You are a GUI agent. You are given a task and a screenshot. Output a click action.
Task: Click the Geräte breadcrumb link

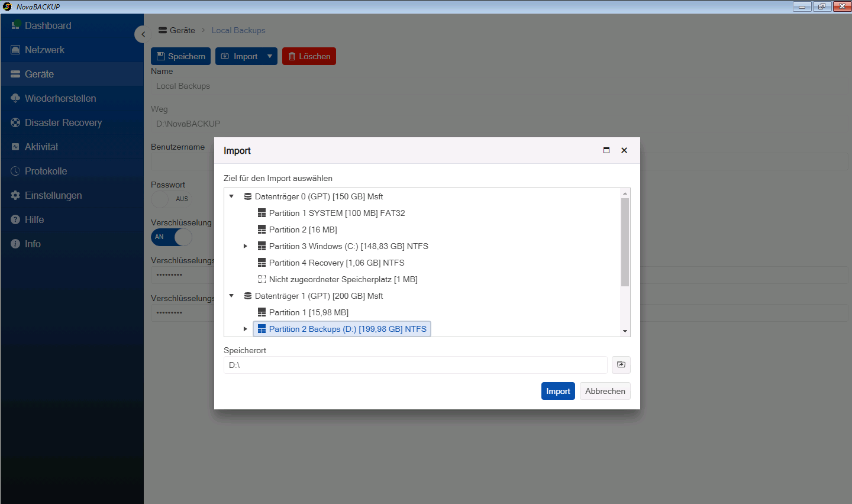(176, 30)
